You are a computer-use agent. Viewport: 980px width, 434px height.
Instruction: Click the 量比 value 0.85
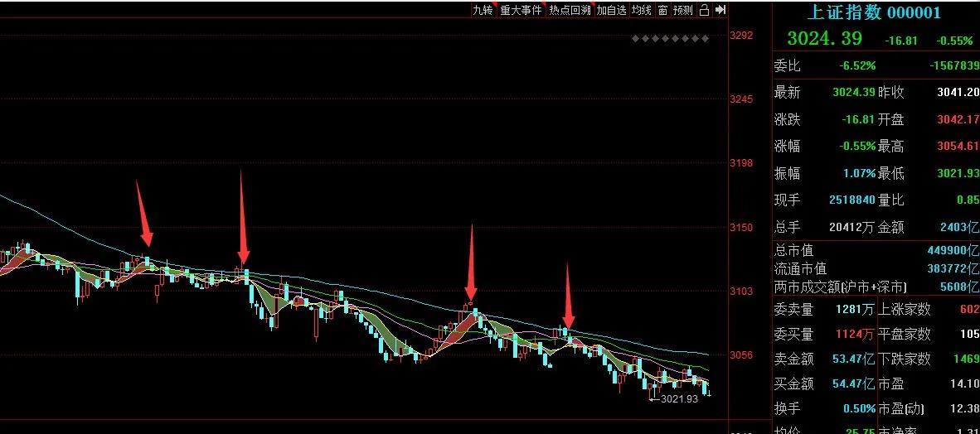click(968, 200)
